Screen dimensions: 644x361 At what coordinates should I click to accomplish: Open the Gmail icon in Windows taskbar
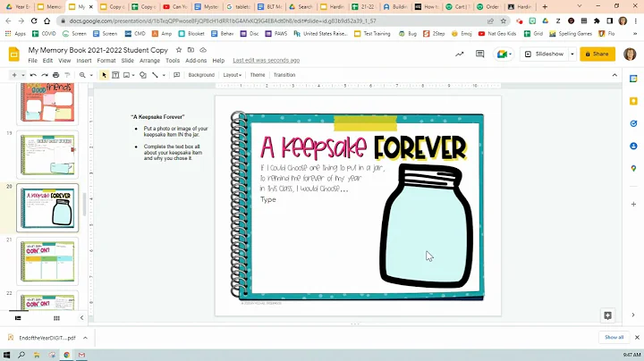(81, 355)
